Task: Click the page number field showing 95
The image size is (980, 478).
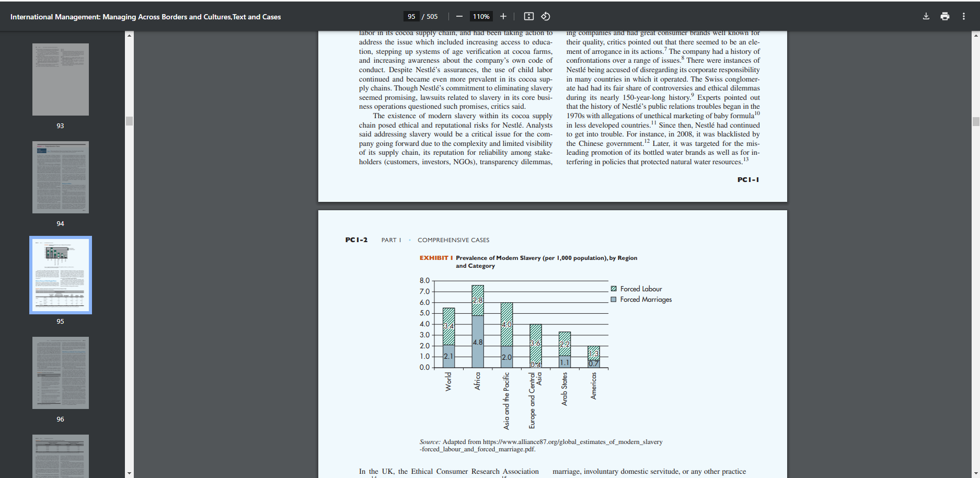Action: pyautogui.click(x=411, y=16)
